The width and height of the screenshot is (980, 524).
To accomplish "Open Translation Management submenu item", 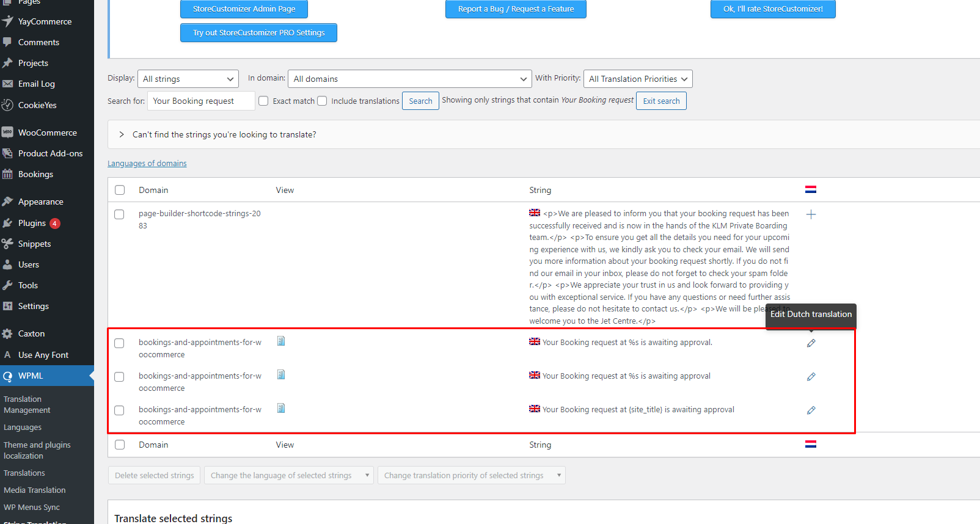I will 27,405.
